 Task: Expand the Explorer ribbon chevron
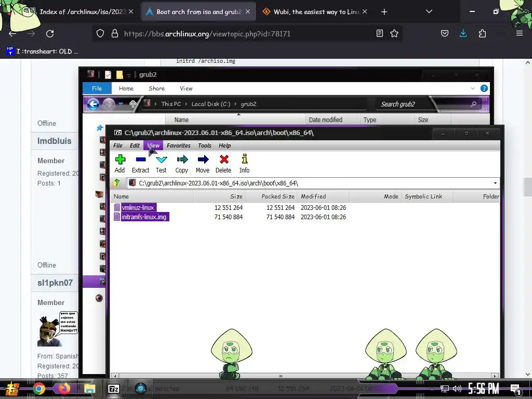pos(473,88)
